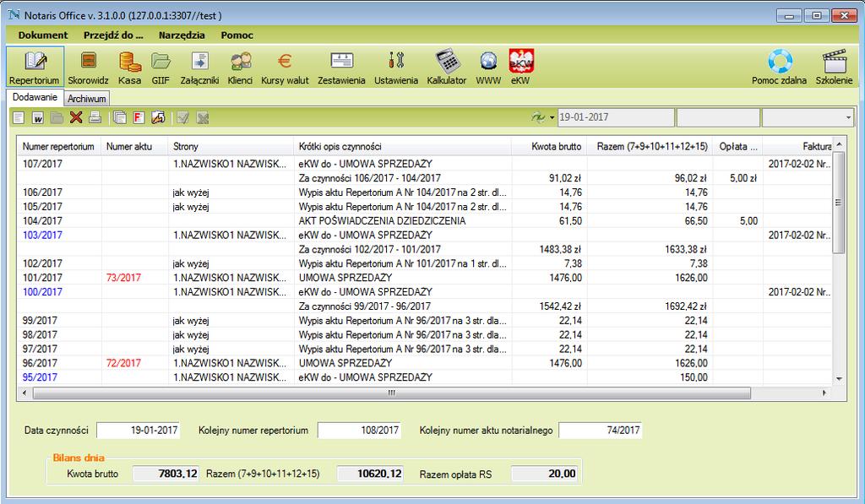
Task: Sort by Numer repertorium column header
Action: pos(58,147)
